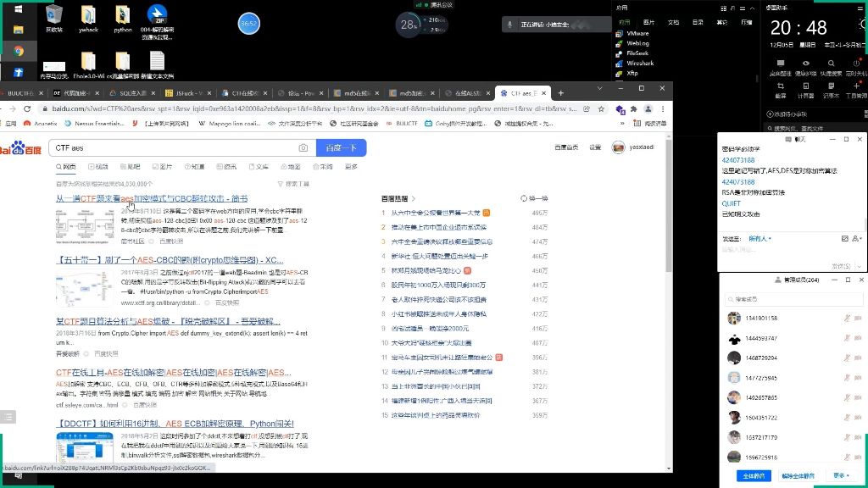Open the scheduled shutdown power icon
Image resolution: width=868 pixels, height=488 pixels.
pyautogui.click(x=856, y=67)
